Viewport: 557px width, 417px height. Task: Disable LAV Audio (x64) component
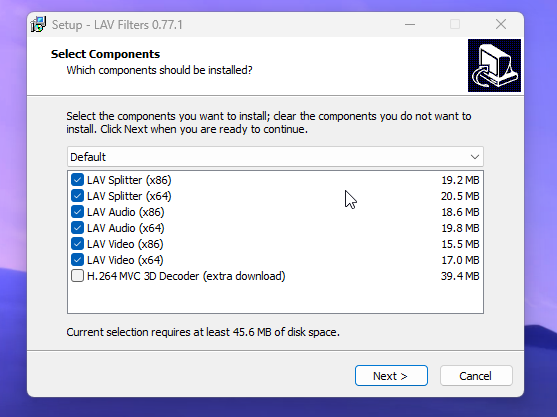coord(77,228)
